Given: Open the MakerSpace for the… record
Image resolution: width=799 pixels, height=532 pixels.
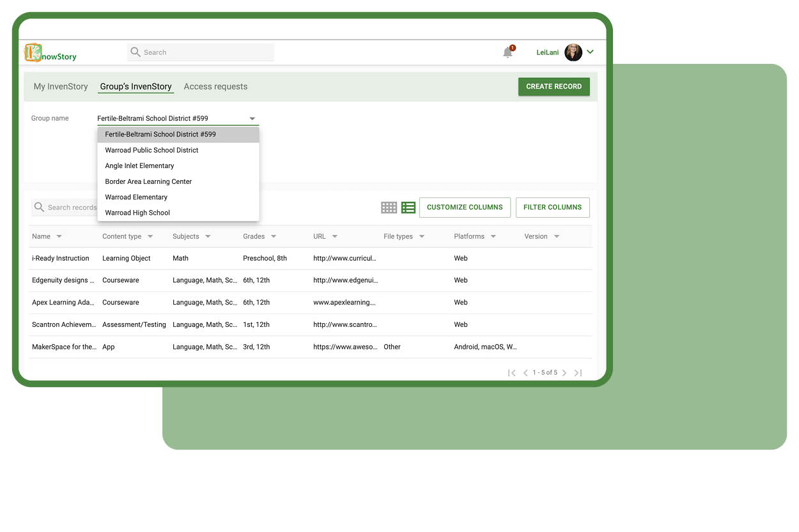Looking at the screenshot, I should [x=64, y=347].
